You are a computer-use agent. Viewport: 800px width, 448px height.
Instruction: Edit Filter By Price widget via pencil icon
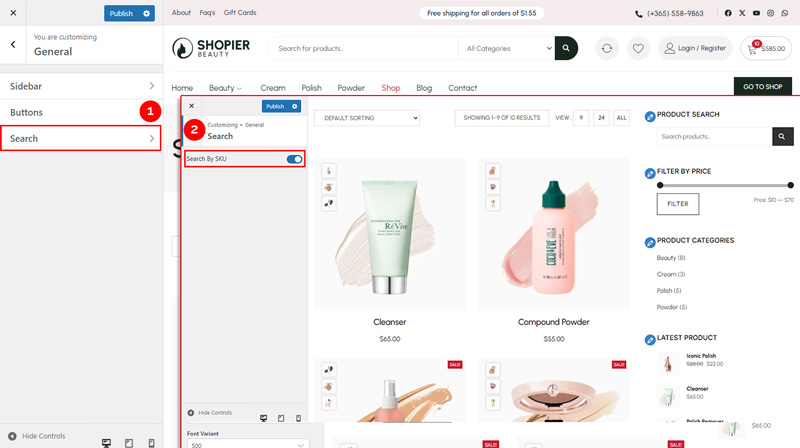pos(650,173)
